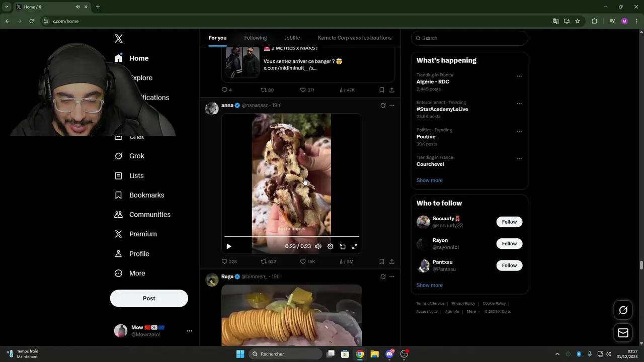Open options for #StarAcademyLeLive trend

click(519, 104)
